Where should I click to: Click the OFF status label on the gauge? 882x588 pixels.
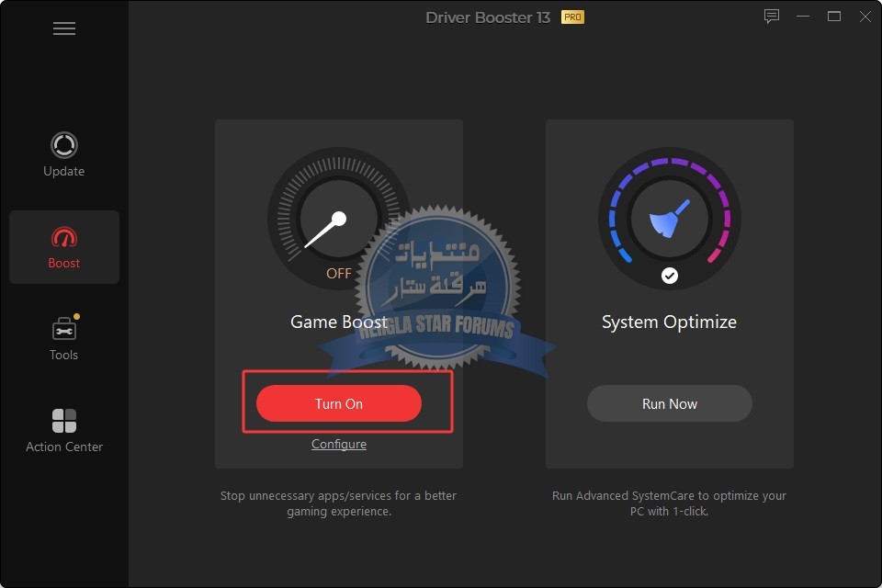(x=338, y=273)
